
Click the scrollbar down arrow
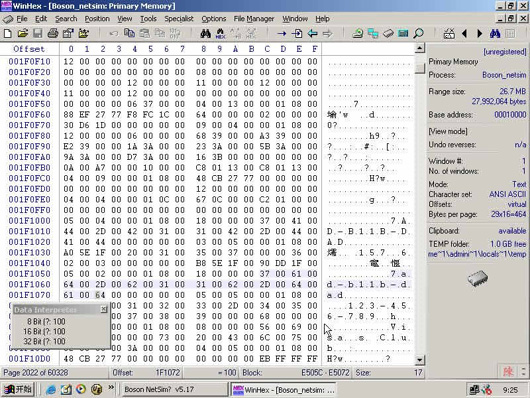click(x=419, y=359)
